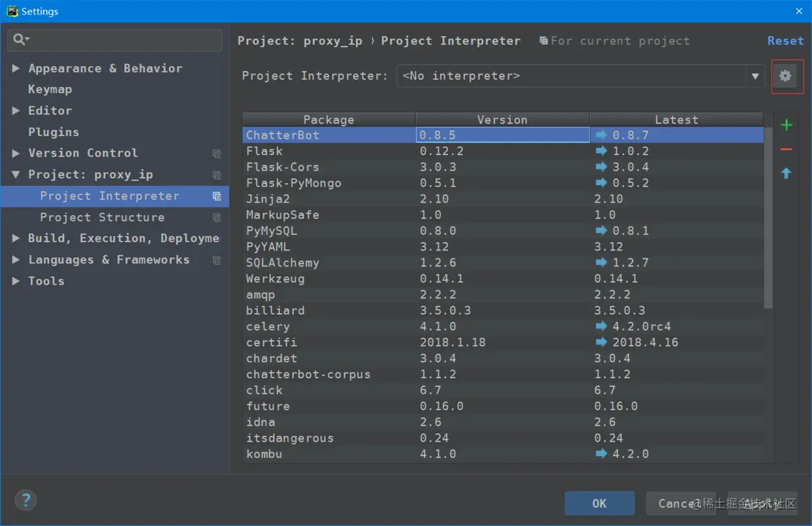This screenshot has width=812, height=526.
Task: Click the update arrow next to ChatterBot 0.8.7
Action: [x=601, y=135]
